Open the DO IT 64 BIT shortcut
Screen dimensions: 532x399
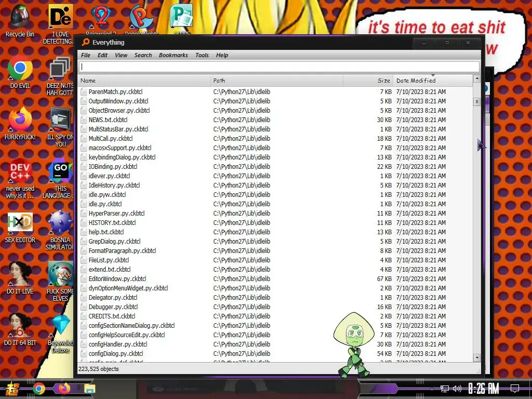[20, 329]
